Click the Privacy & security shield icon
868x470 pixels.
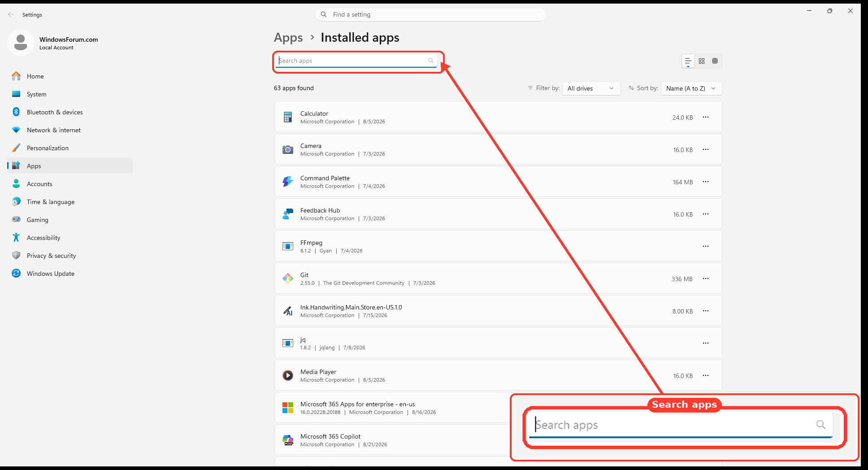(x=16, y=256)
